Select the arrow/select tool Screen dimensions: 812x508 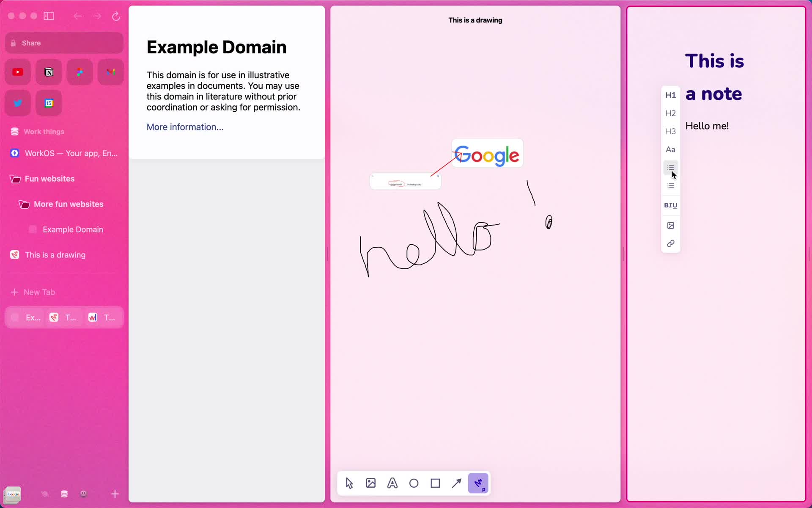click(x=349, y=483)
